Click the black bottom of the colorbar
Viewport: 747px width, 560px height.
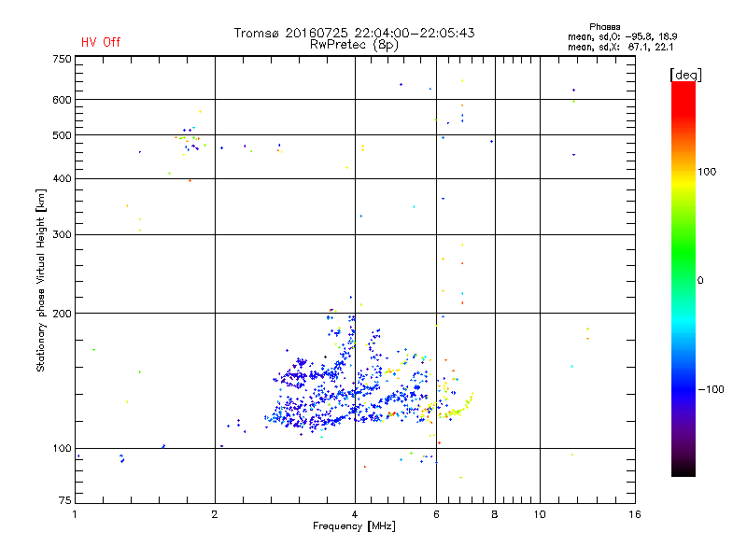click(684, 469)
